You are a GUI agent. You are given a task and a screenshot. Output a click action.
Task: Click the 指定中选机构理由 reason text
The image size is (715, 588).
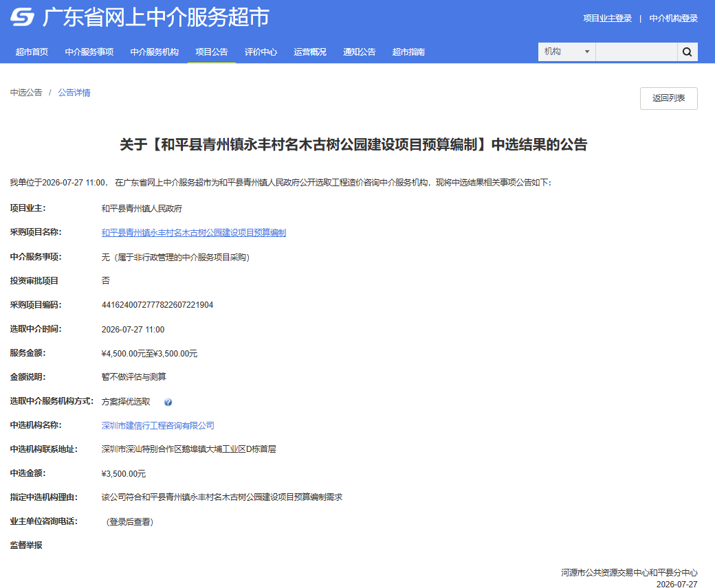[221, 497]
